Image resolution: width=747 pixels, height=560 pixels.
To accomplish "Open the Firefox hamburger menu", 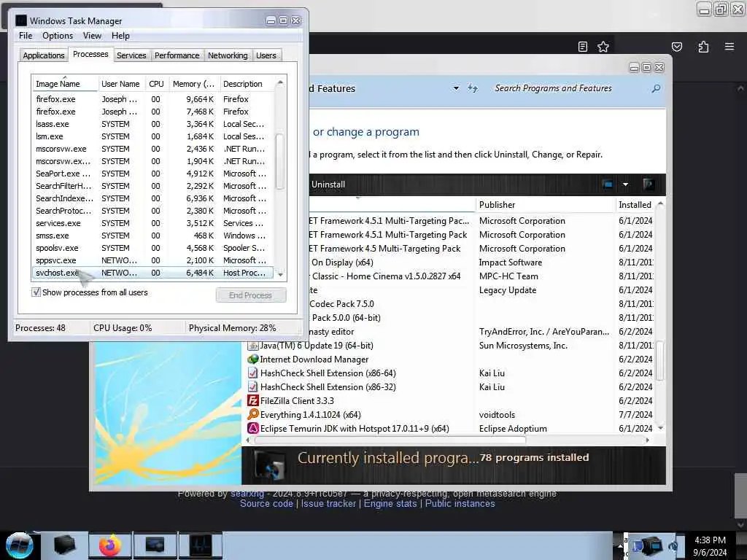I will point(729,47).
